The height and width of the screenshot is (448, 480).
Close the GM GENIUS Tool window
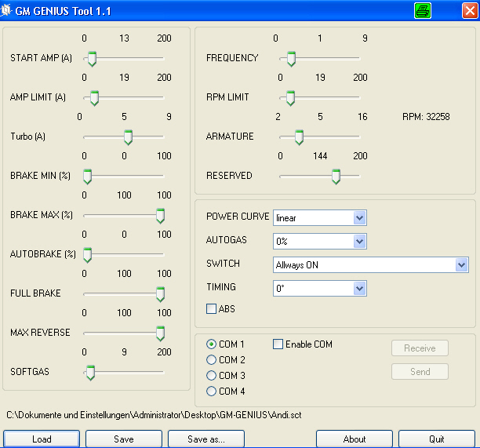[x=470, y=11]
